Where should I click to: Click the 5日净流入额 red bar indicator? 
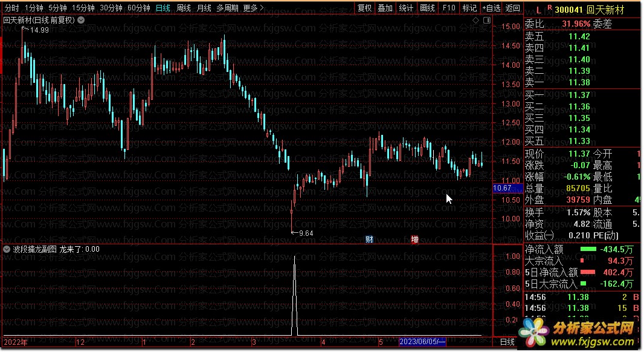[587, 272]
